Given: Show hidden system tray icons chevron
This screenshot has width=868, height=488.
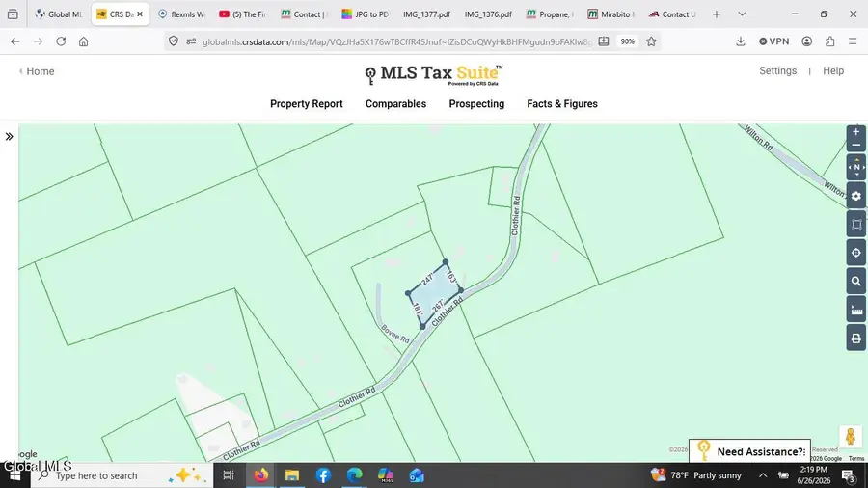Looking at the screenshot, I should (763, 475).
